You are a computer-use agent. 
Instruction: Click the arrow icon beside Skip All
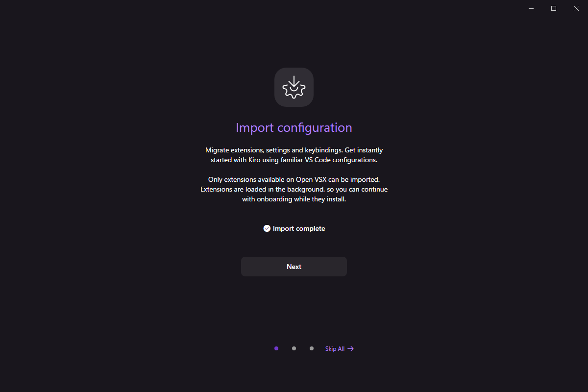pyautogui.click(x=350, y=349)
